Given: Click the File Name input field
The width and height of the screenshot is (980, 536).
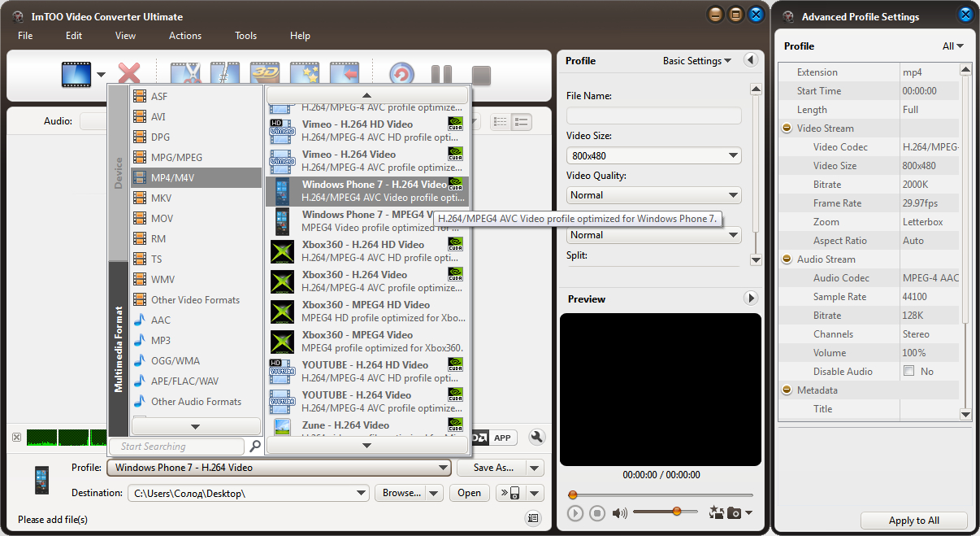Looking at the screenshot, I should [x=654, y=115].
